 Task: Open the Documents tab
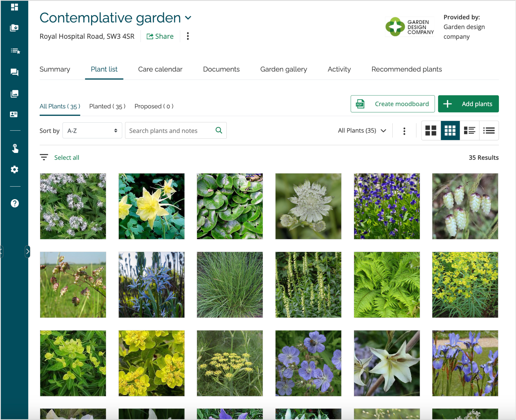[221, 69]
